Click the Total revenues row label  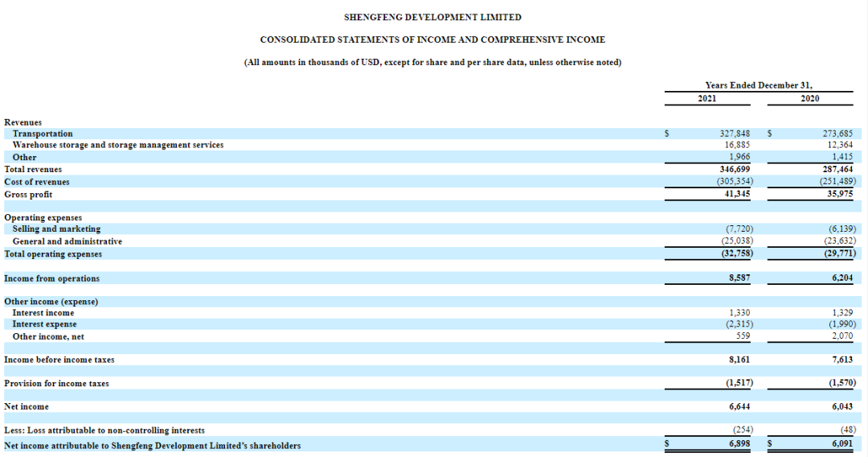[33, 170]
